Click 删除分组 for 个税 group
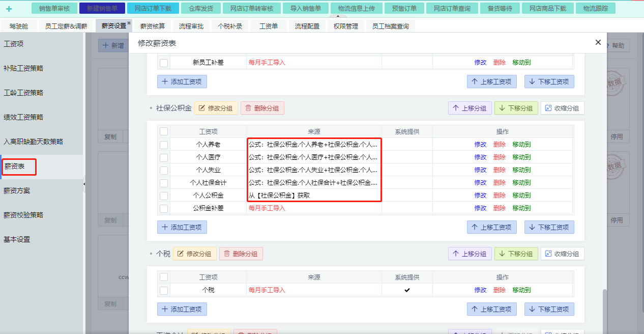 pos(241,254)
